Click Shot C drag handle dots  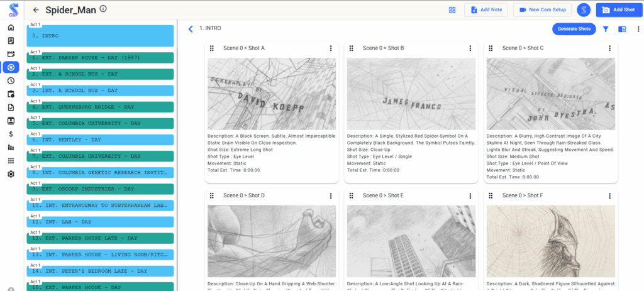pyautogui.click(x=491, y=48)
